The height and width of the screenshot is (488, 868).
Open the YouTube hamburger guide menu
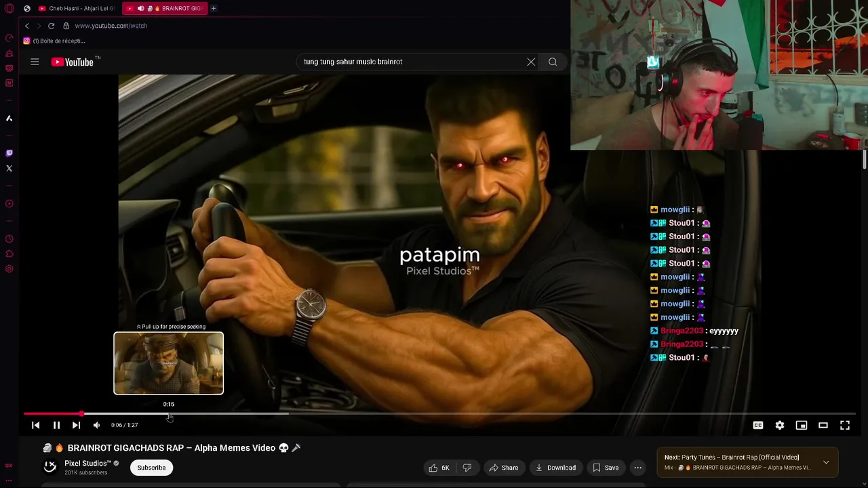(35, 62)
